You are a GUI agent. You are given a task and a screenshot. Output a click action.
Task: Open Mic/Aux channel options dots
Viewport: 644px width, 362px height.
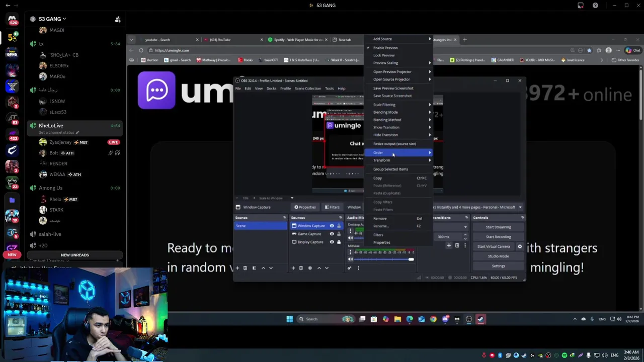(x=351, y=252)
